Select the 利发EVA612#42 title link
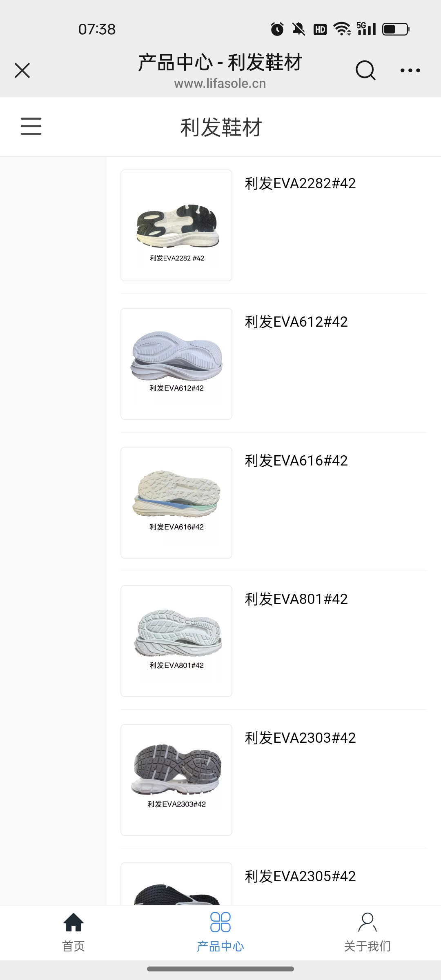Image resolution: width=441 pixels, height=980 pixels. coord(296,322)
